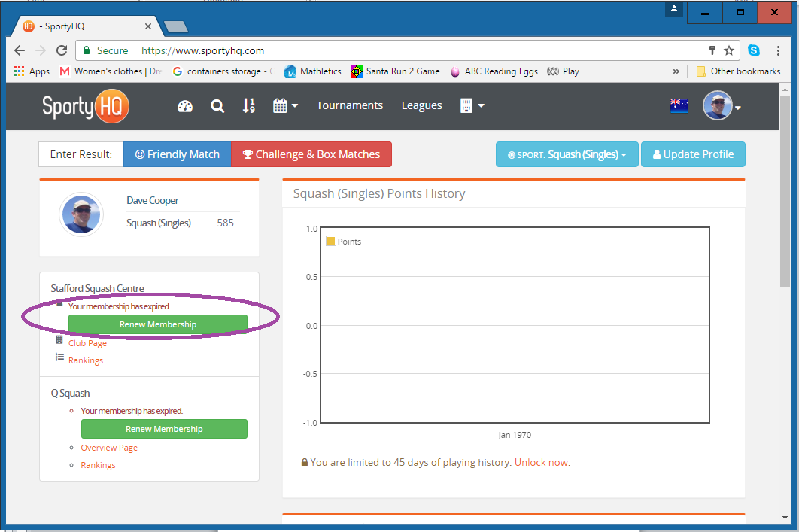
Task: Follow the Unlock now link
Action: pyautogui.click(x=542, y=462)
